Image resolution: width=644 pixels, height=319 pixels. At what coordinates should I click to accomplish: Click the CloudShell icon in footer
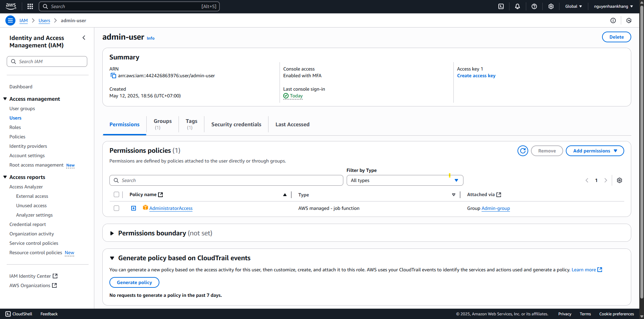click(x=8, y=314)
